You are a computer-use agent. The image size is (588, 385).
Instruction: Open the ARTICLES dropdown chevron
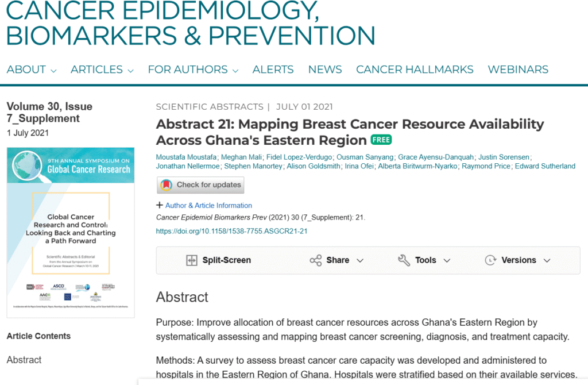130,71
